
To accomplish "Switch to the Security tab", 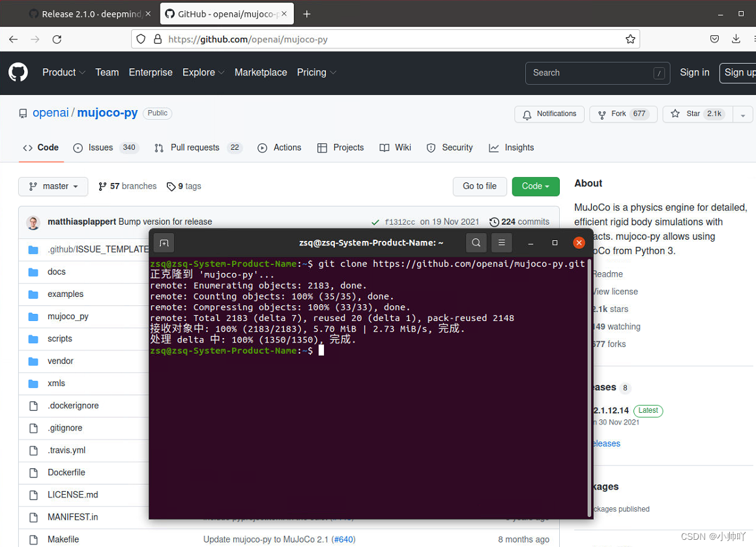I will pos(450,147).
